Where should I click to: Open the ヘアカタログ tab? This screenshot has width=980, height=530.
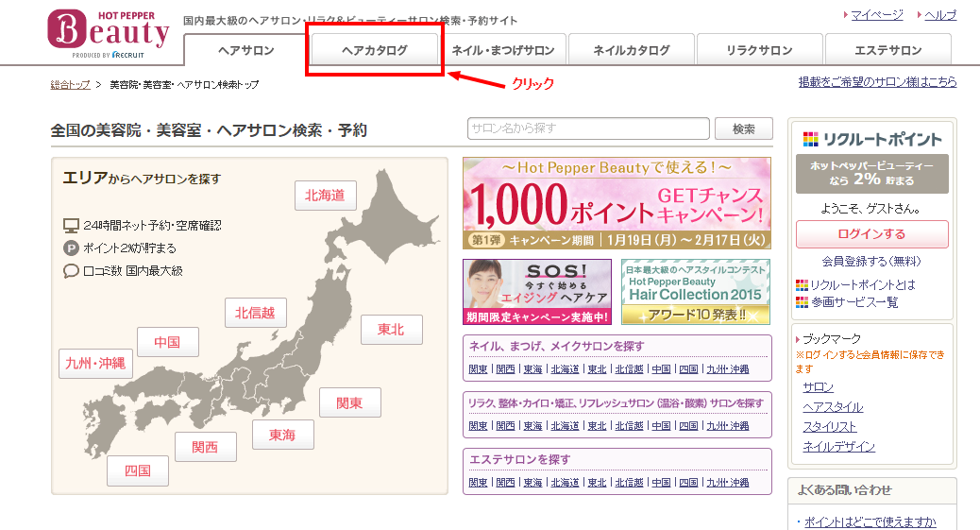[x=375, y=51]
